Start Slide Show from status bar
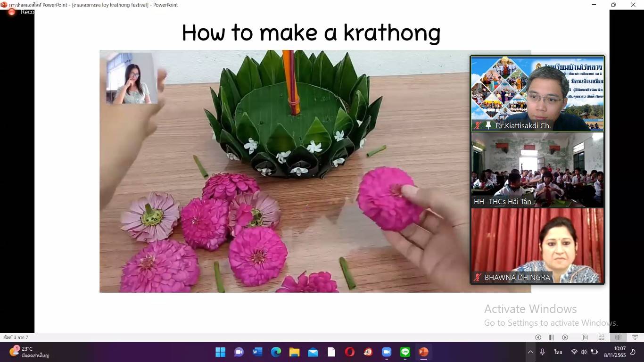The image size is (644, 362). point(635,337)
